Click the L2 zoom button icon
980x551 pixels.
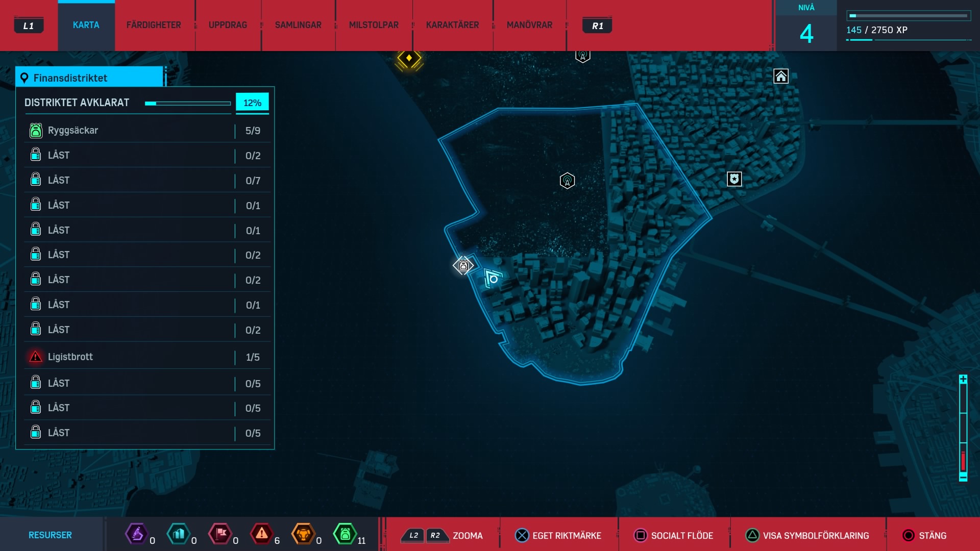pos(413,536)
